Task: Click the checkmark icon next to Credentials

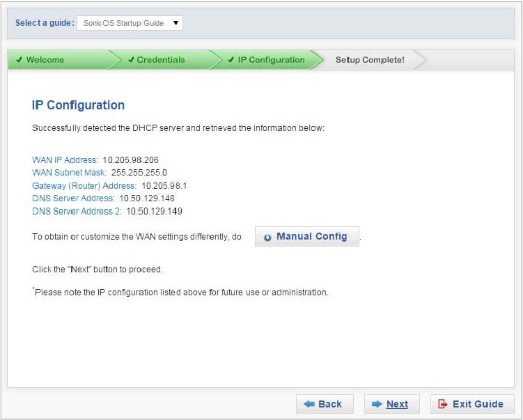Action: (131, 60)
